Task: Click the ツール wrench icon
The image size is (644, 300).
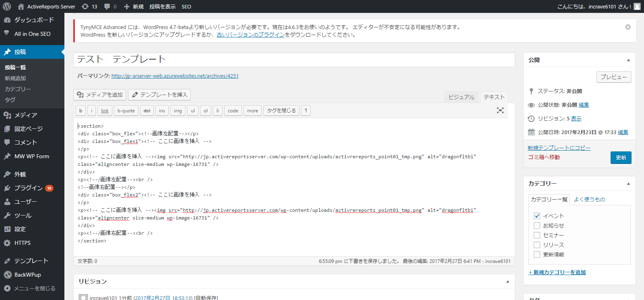Action: pyautogui.click(x=7, y=215)
